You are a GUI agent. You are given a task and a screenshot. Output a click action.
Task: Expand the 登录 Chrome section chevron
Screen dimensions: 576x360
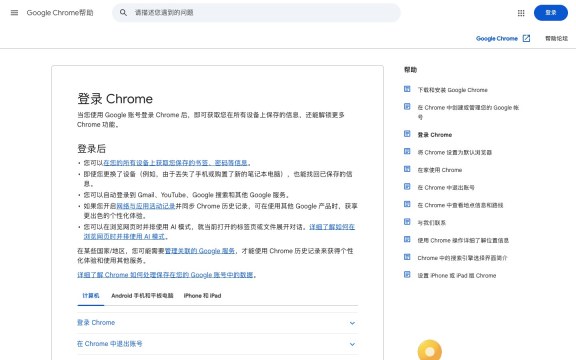tap(352, 323)
